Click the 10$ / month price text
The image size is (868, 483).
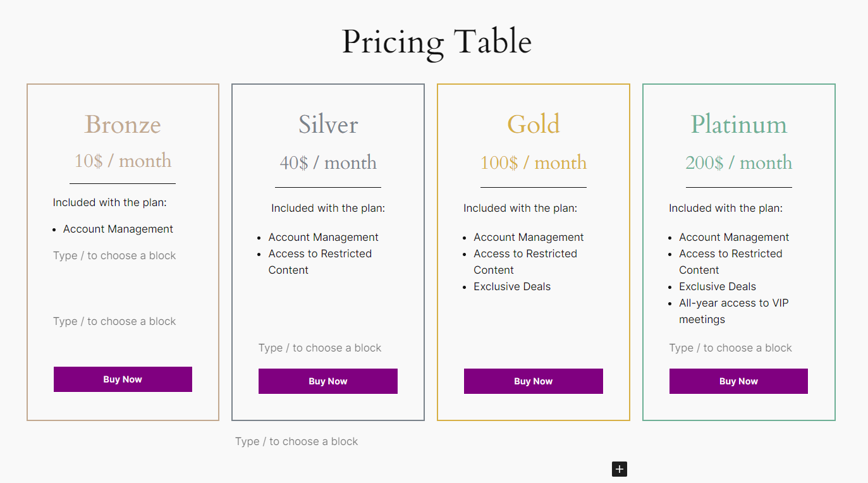tap(123, 161)
